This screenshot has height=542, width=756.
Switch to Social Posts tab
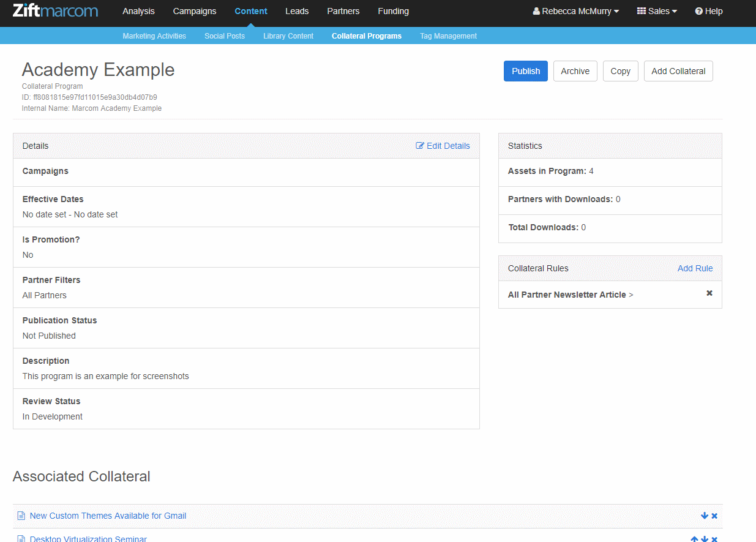[x=225, y=36]
